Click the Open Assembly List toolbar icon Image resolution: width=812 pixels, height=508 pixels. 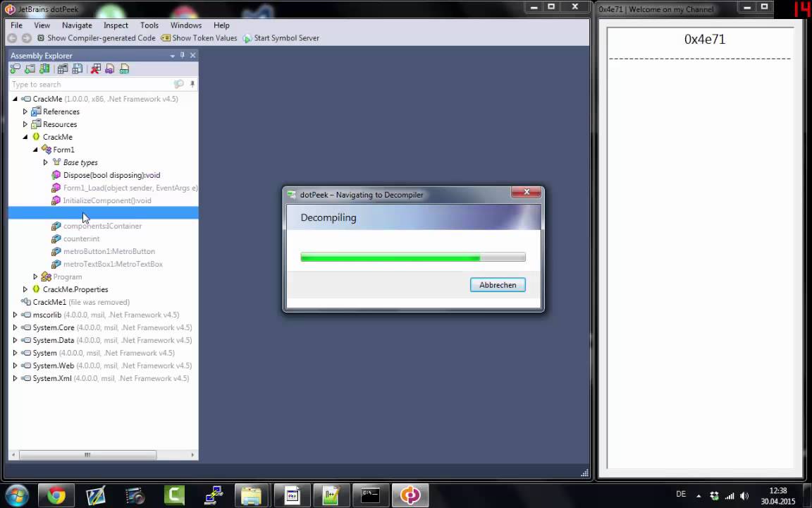pyautogui.click(x=63, y=69)
